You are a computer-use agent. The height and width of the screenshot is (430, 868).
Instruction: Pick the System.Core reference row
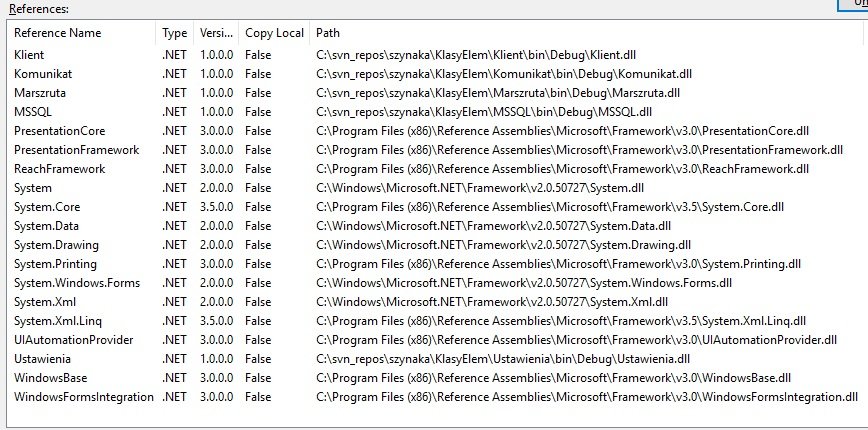click(45, 207)
